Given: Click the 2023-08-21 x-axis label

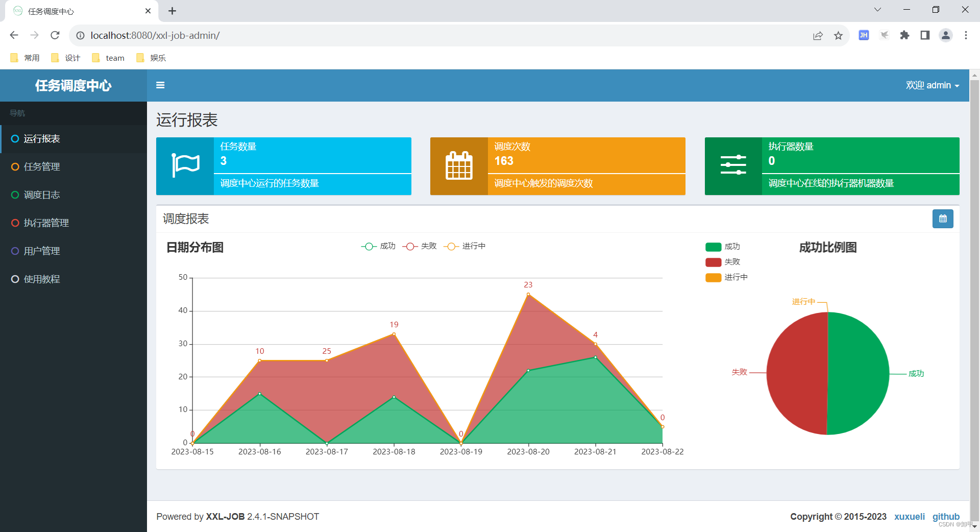Looking at the screenshot, I should coord(595,452).
